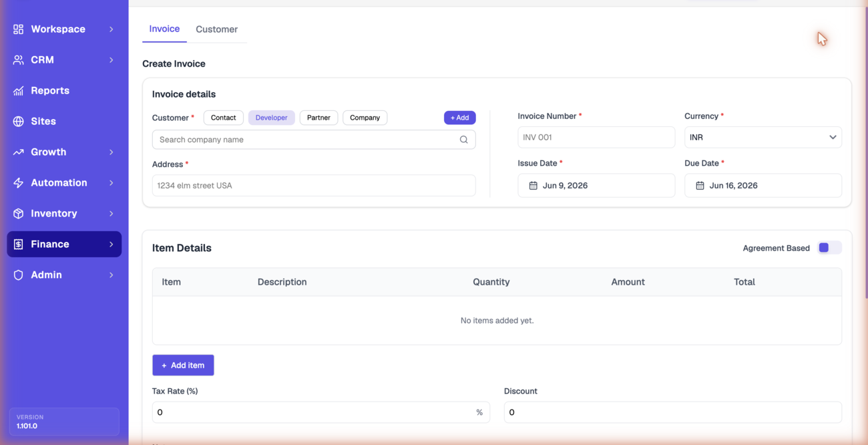868x445 pixels.
Task: Select the Partner customer type
Action: tap(318, 118)
